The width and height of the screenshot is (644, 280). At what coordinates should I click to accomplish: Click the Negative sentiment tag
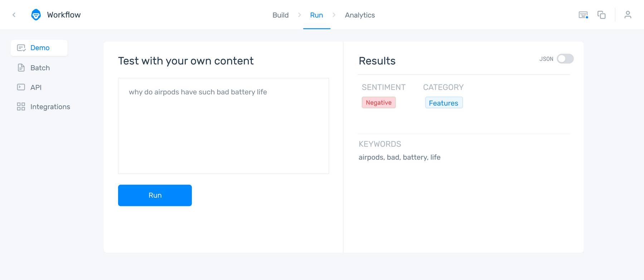click(x=379, y=103)
